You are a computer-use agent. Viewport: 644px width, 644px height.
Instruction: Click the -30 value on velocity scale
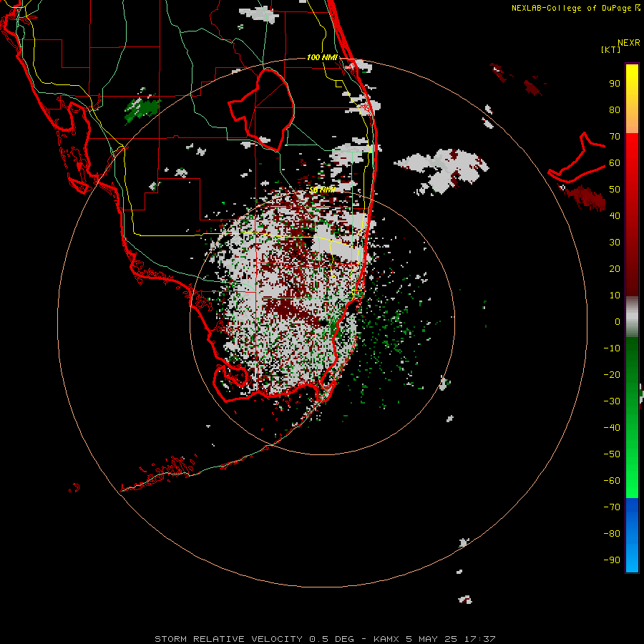(x=612, y=401)
